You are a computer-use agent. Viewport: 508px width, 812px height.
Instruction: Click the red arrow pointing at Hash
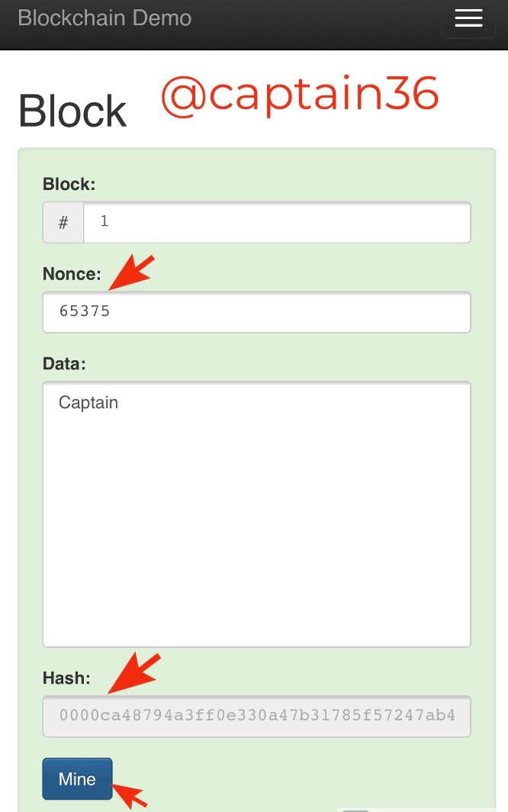pos(134,672)
